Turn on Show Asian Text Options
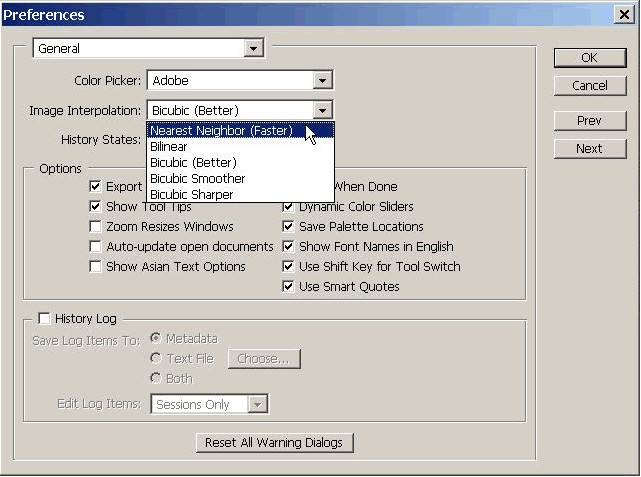641x477 pixels. coord(96,267)
